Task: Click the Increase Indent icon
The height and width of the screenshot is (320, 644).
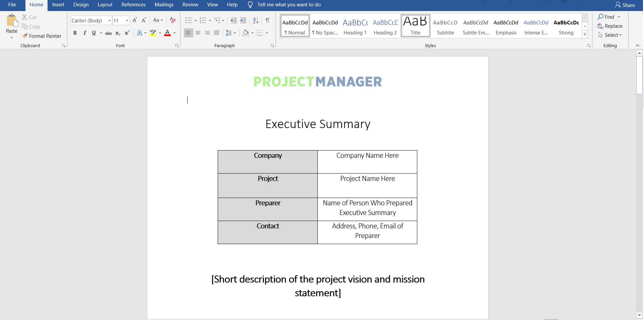Action: (243, 20)
